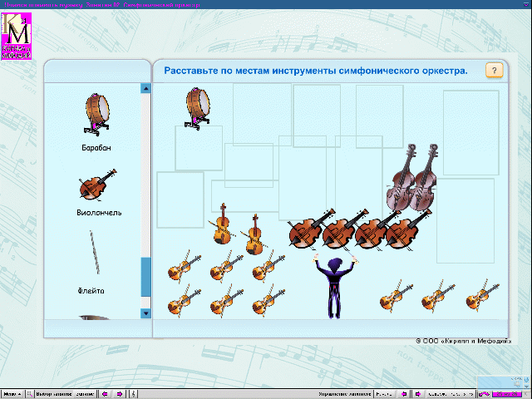Click the drum placed on the stage

(x=198, y=106)
